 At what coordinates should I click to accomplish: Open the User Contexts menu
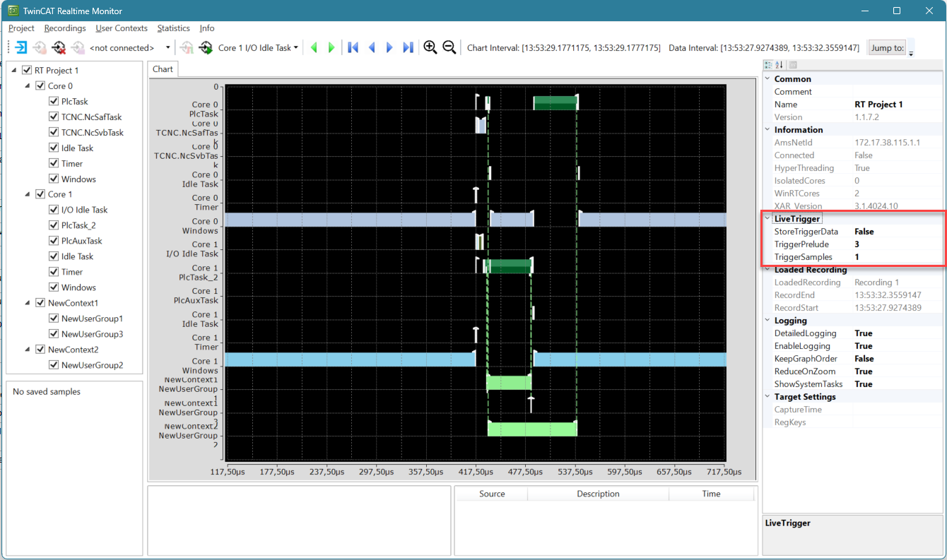point(122,28)
